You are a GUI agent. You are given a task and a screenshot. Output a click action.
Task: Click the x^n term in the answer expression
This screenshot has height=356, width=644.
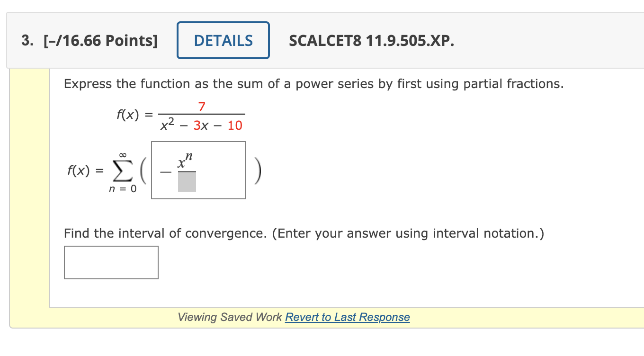184,160
